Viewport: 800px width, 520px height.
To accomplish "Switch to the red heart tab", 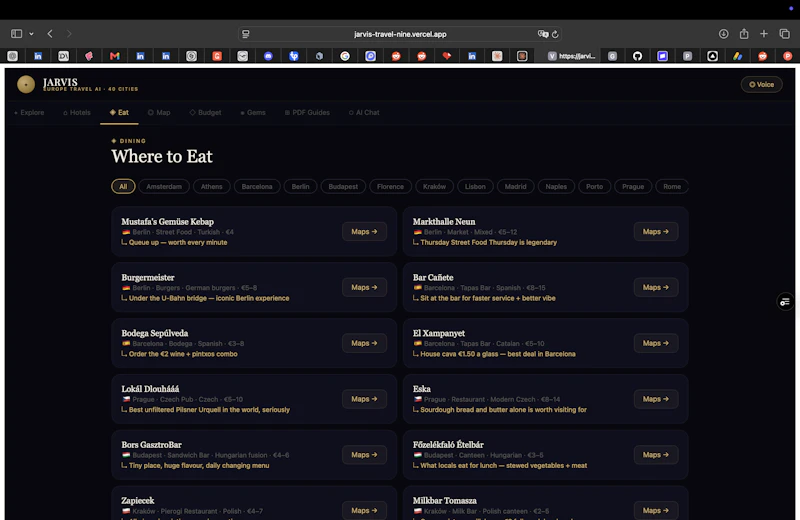I will pos(447,56).
